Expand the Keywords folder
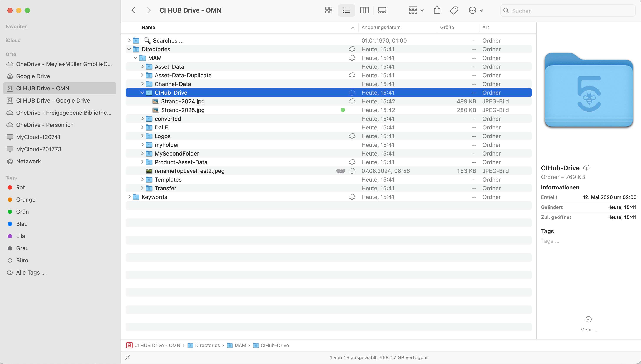This screenshot has height=364, width=641. 129,197
